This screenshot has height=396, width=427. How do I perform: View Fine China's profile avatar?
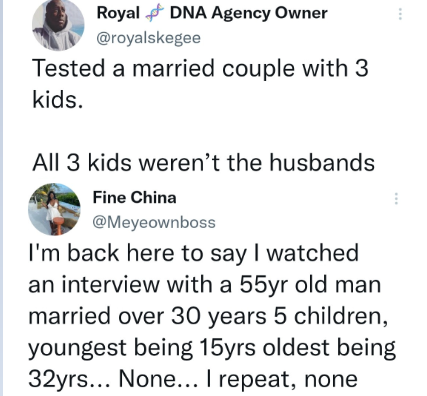click(54, 209)
